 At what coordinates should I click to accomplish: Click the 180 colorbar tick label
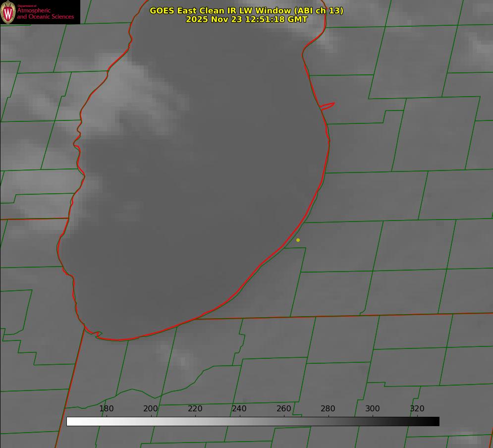107,409
